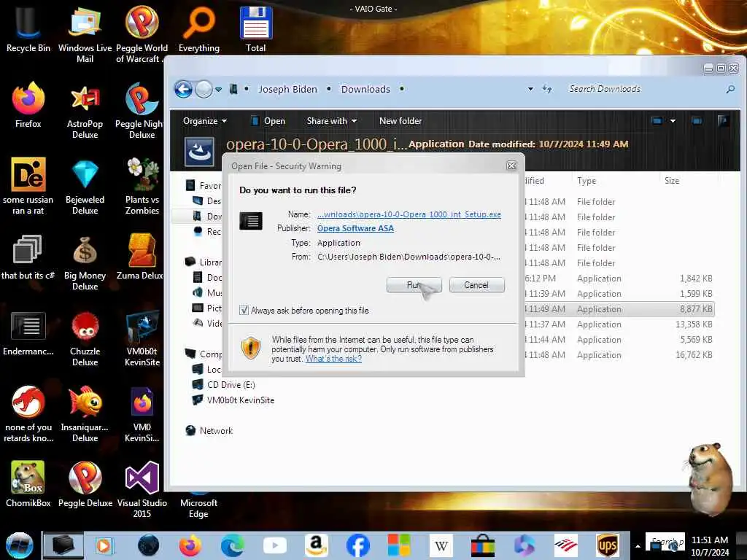This screenshot has width=747, height=560.
Task: Click the taskbar clock showing 11:51 AM
Action: (x=710, y=545)
